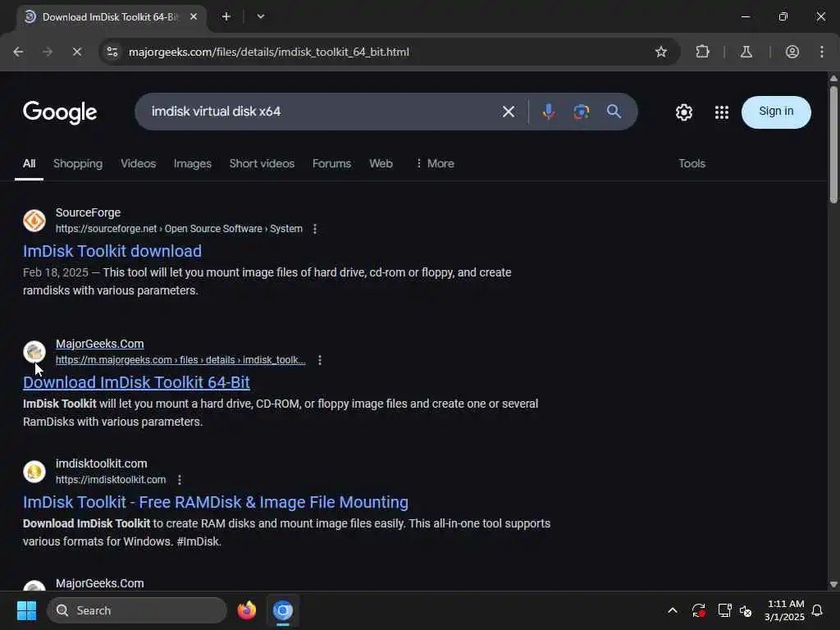This screenshot has height=630, width=840.
Task: Open options for MajorGeeks imdisk_toolk result
Action: (320, 360)
